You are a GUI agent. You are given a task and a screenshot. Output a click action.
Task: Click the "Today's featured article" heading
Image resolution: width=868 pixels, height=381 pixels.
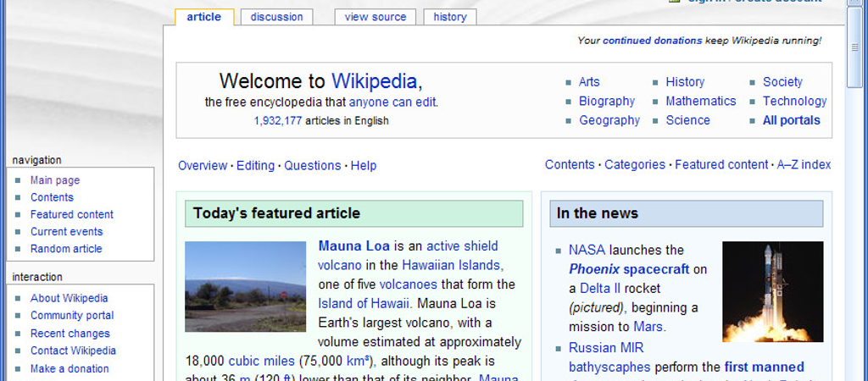(353, 213)
